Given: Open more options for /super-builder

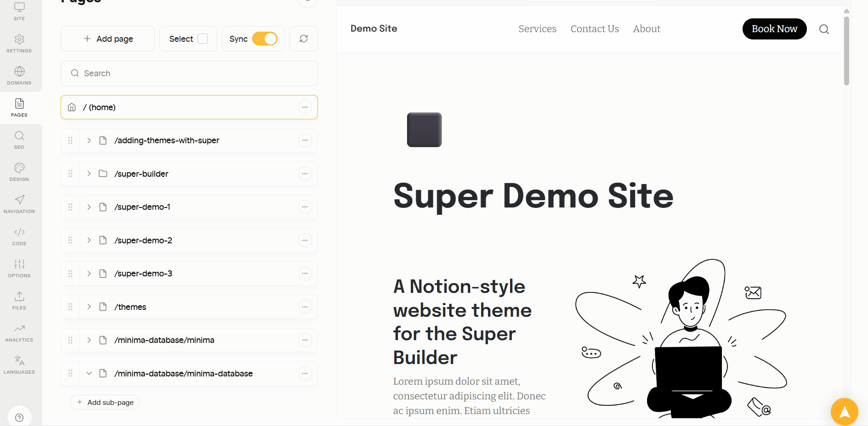Looking at the screenshot, I should (305, 174).
